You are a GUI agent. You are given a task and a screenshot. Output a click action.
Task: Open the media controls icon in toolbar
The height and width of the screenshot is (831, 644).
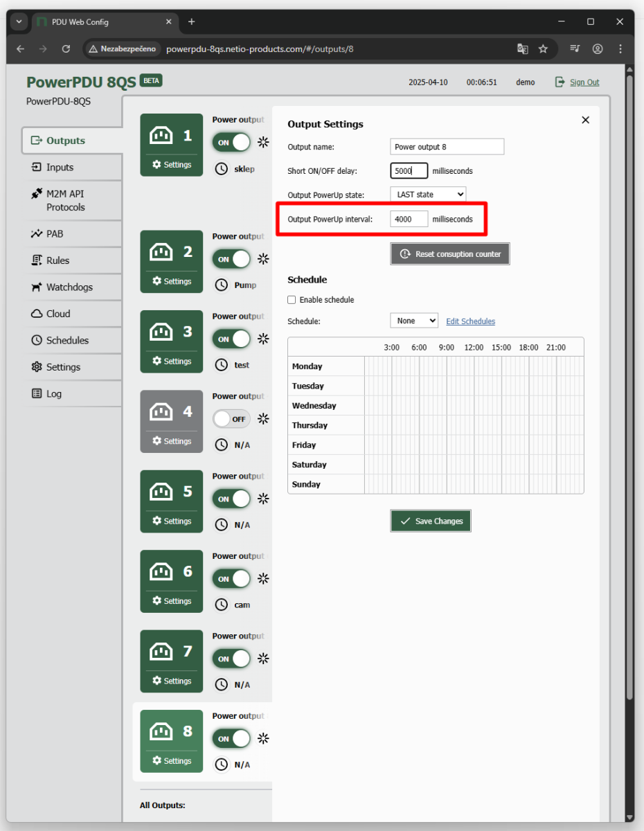click(x=575, y=49)
